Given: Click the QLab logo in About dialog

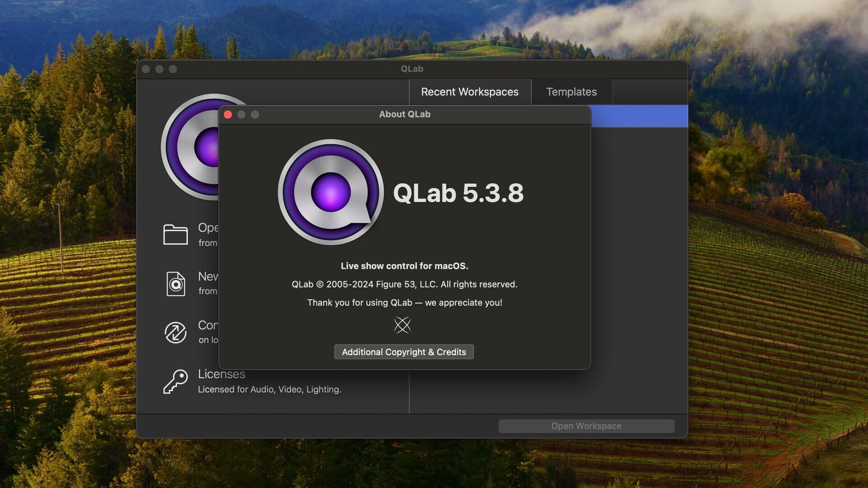Looking at the screenshot, I should [330, 191].
